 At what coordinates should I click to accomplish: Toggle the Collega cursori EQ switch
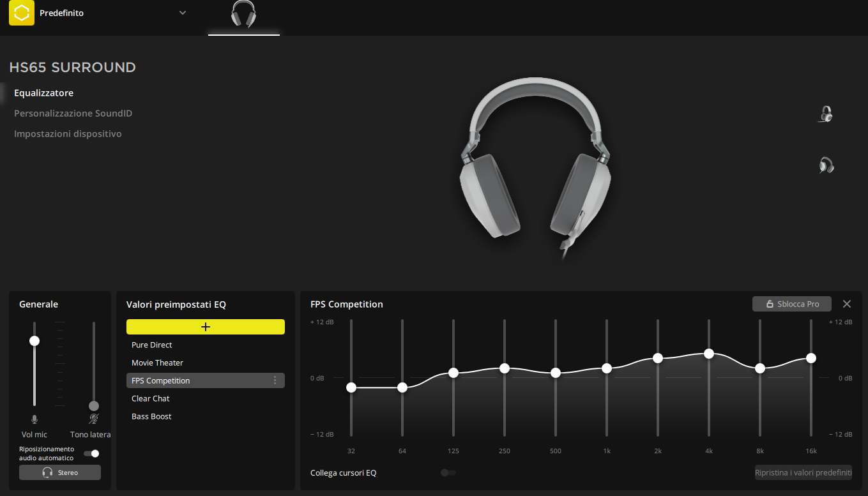(448, 473)
